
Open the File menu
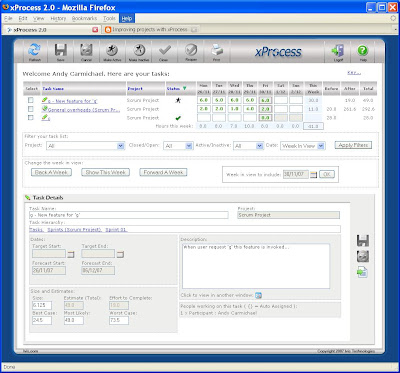click(x=8, y=18)
